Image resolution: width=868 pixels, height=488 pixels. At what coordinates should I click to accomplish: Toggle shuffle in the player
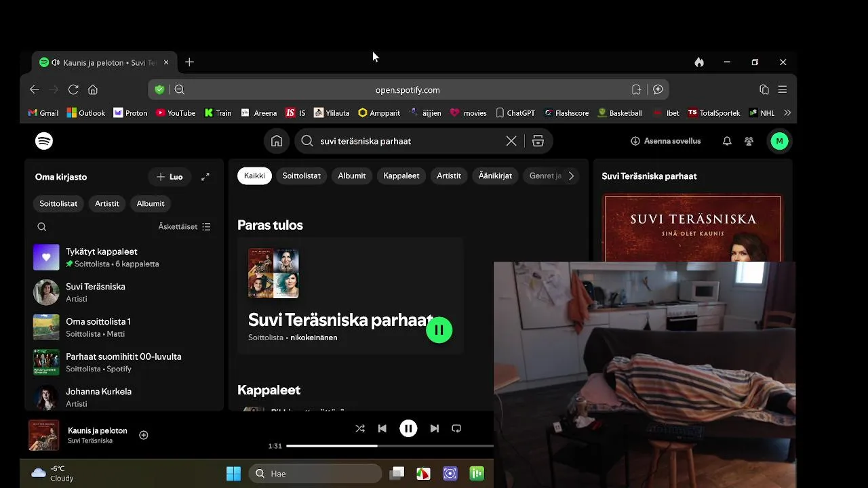(360, 428)
